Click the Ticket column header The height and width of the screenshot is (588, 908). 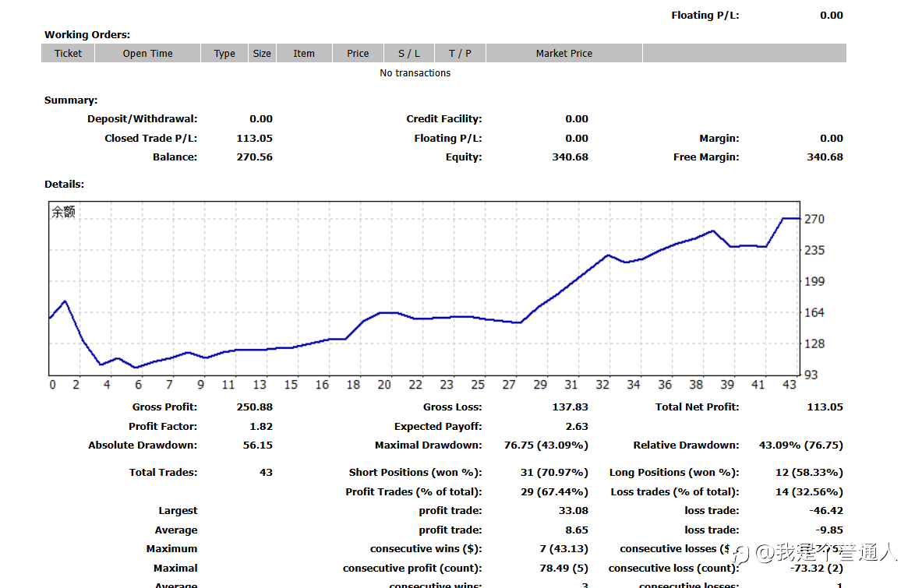pyautogui.click(x=68, y=53)
